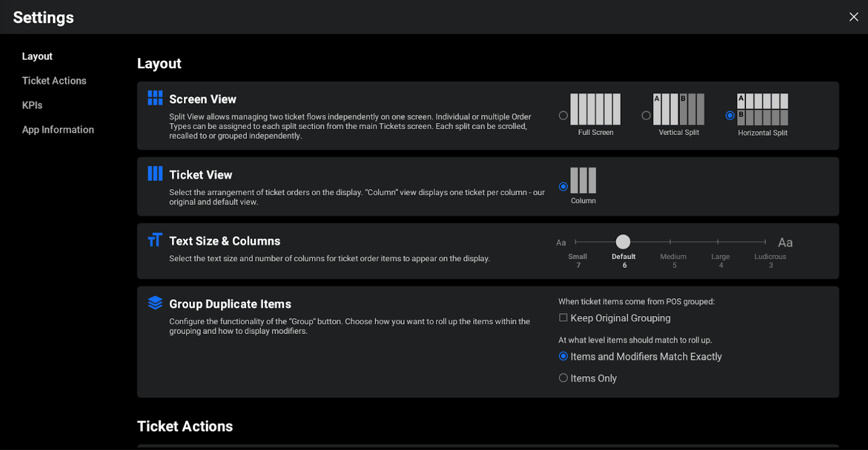Click the Group Duplicate Items layers icon
This screenshot has height=450, width=868.
coord(155,303)
